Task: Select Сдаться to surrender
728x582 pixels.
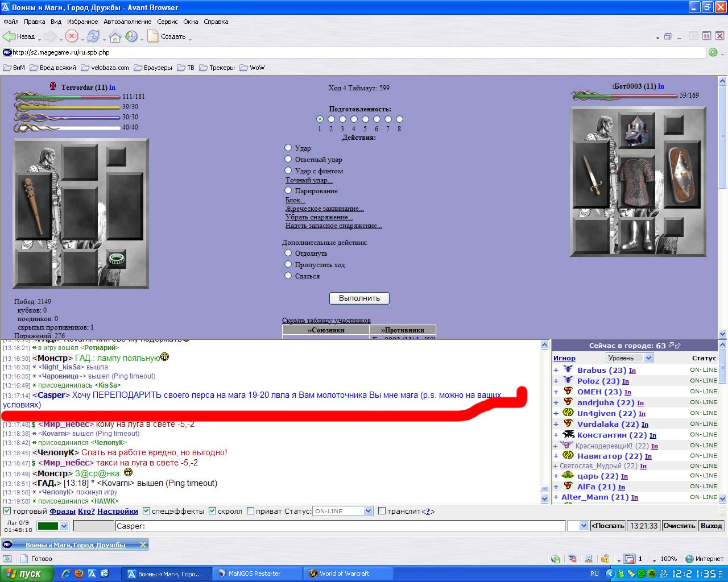Action: [x=288, y=276]
